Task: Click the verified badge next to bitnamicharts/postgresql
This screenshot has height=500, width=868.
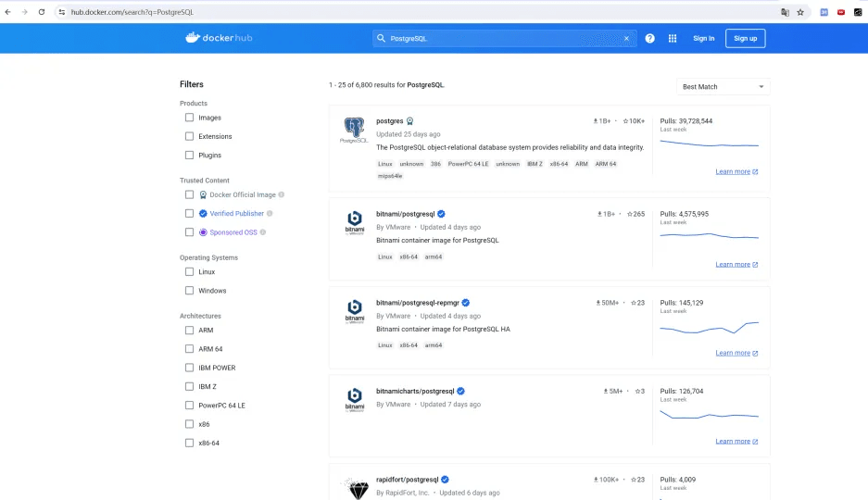Action: [x=460, y=391]
